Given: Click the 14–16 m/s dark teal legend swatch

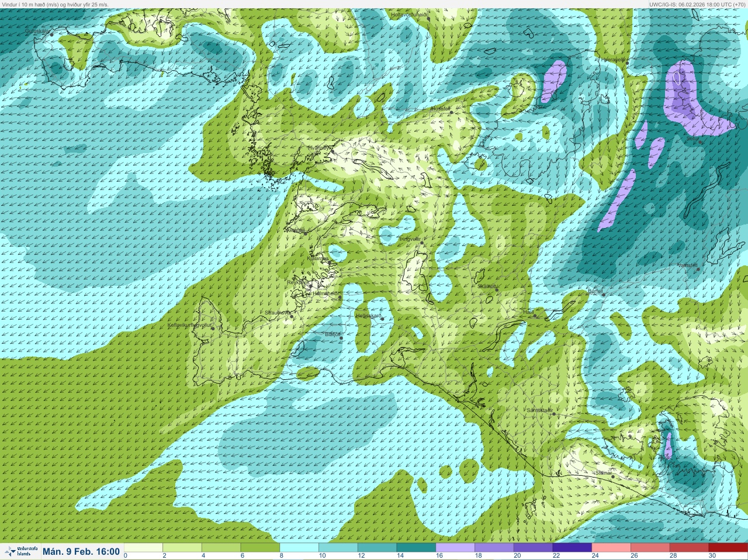Looking at the screenshot, I should (x=416, y=548).
